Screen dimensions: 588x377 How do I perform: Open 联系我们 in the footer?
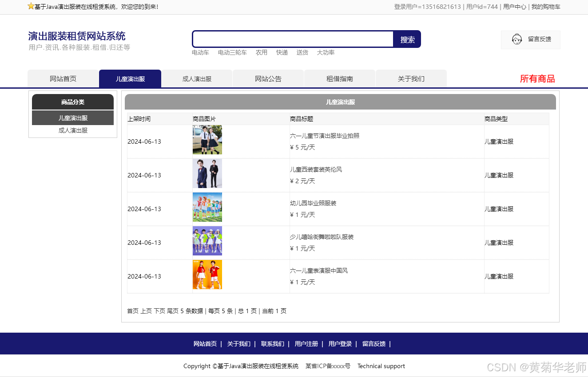click(272, 344)
